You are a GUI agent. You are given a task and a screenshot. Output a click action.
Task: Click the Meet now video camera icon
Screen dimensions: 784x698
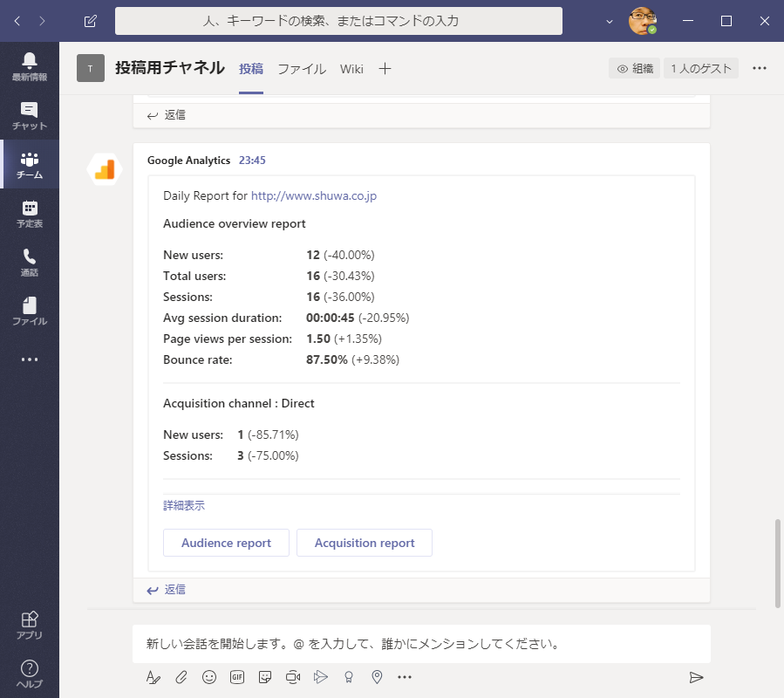tap(293, 677)
